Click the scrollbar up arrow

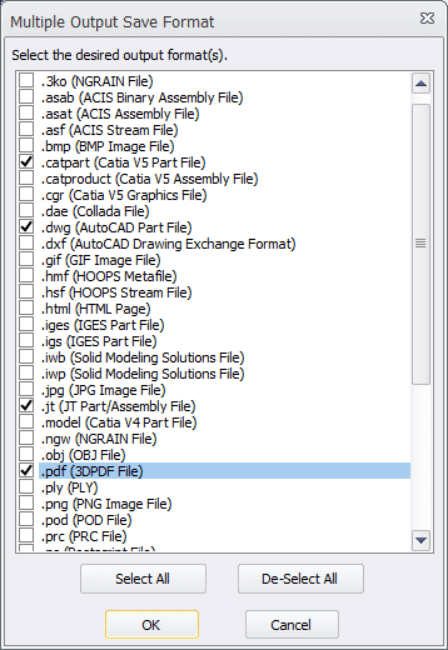pos(421,84)
